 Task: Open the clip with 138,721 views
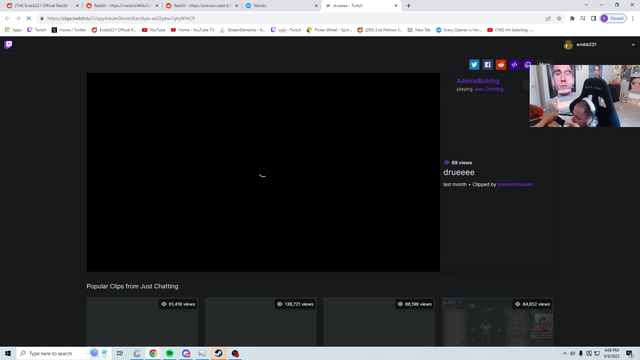point(260,322)
